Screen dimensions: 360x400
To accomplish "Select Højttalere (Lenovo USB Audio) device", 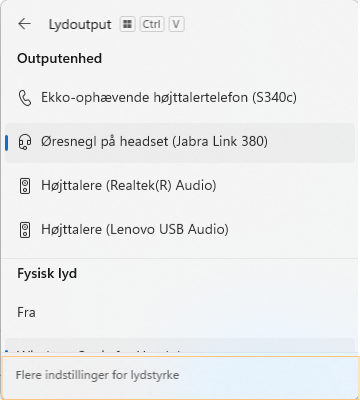I will [x=180, y=230].
